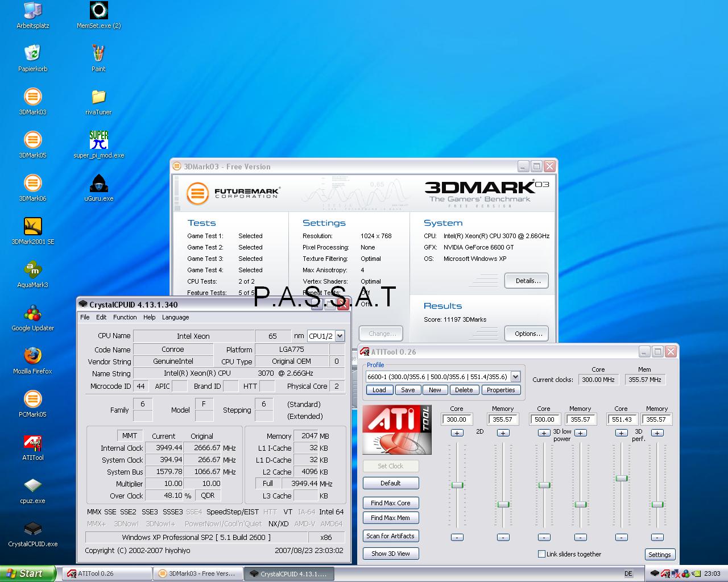
Task: Click the Scan for Artifacts button
Action: click(x=391, y=536)
